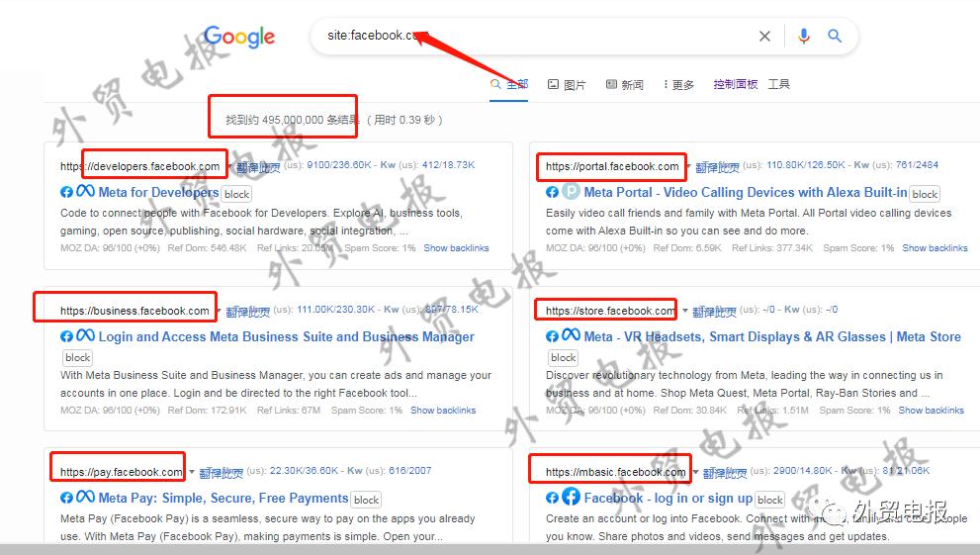980x555 pixels.
Task: Open the Meta Portal Video Calling result title
Action: [746, 192]
